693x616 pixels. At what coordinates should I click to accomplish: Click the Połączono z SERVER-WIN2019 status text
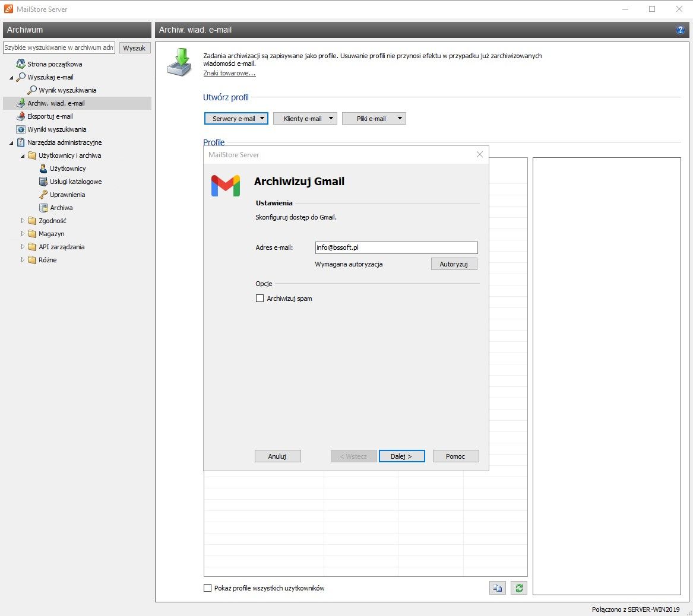[x=635, y=609]
